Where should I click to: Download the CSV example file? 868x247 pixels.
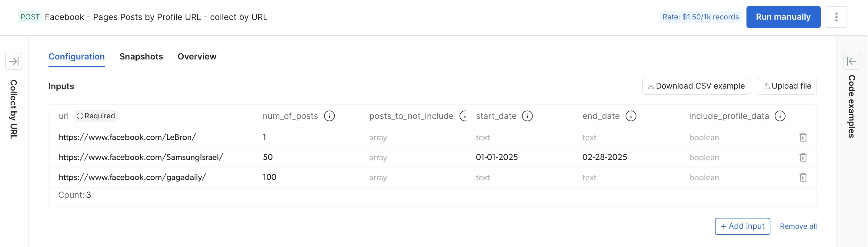[x=696, y=86]
